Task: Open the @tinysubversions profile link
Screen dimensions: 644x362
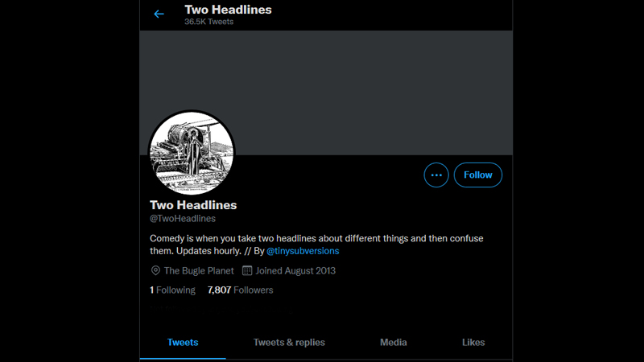Action: 303,251
